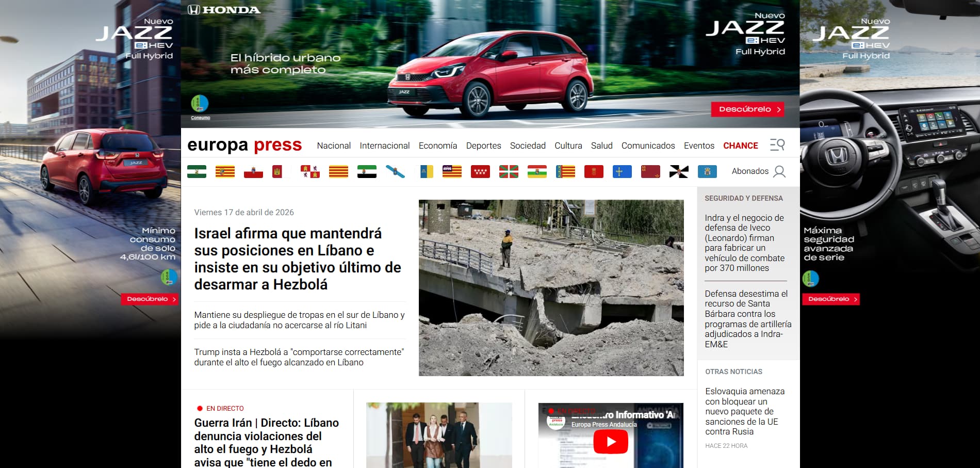
Task: Open the Galicia flag icon
Action: (x=395, y=171)
